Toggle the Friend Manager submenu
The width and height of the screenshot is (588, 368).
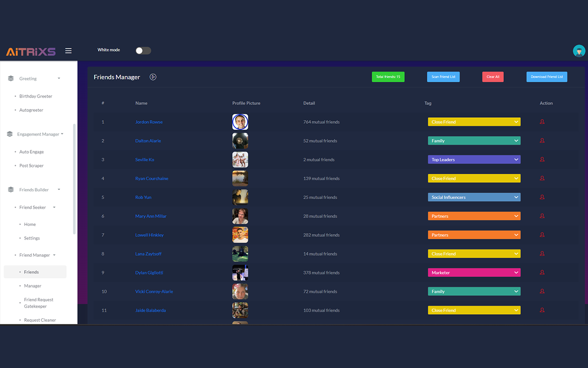(54, 255)
